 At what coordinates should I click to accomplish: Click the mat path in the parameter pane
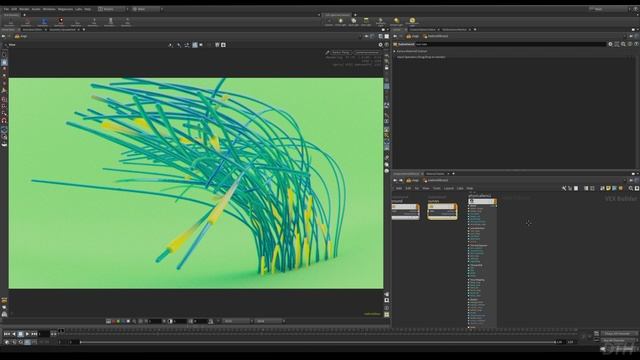pyautogui.click(x=414, y=36)
